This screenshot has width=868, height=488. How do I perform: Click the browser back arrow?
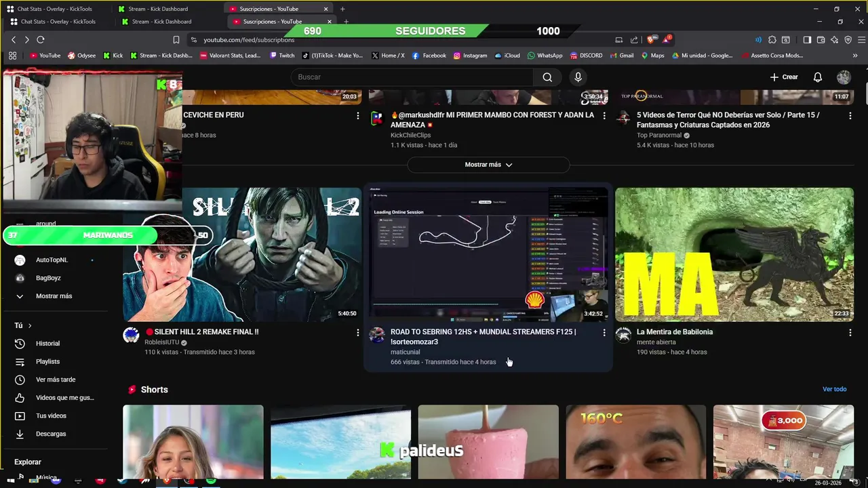[13, 40]
